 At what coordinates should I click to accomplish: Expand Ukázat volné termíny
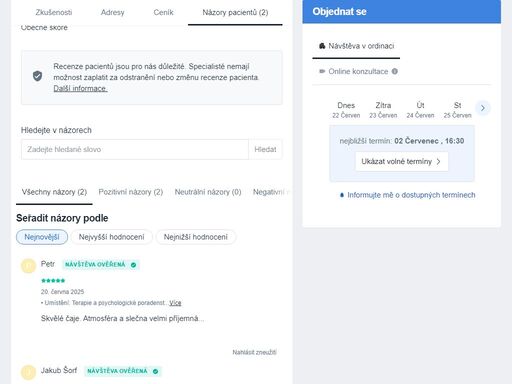coord(401,161)
